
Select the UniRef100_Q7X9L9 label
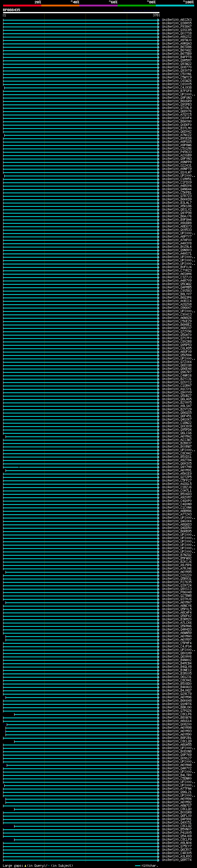[x=177, y=108]
